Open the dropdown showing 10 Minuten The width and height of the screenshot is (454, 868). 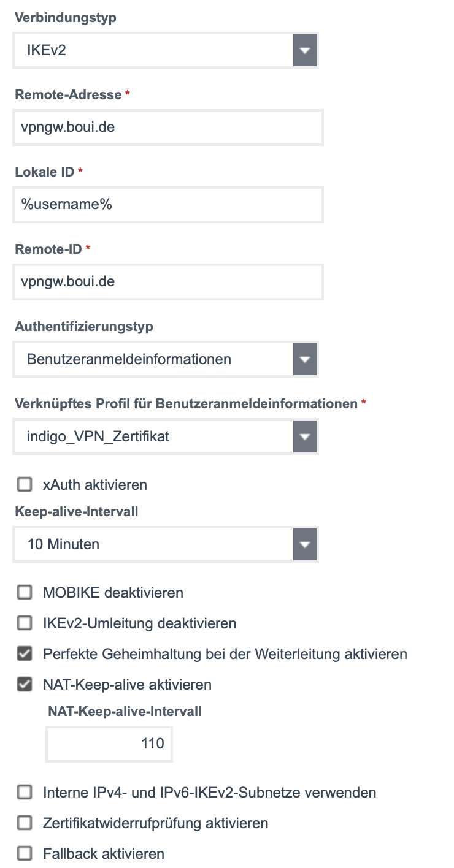(x=153, y=544)
